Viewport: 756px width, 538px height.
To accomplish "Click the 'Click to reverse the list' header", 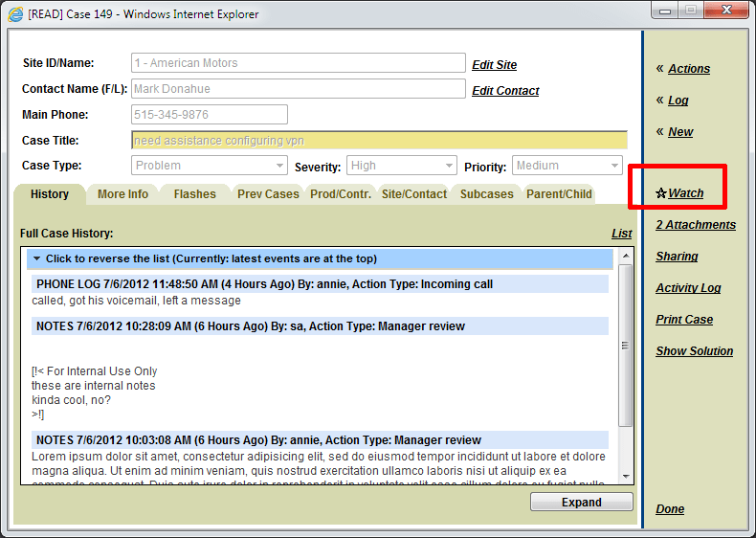I will click(x=320, y=258).
